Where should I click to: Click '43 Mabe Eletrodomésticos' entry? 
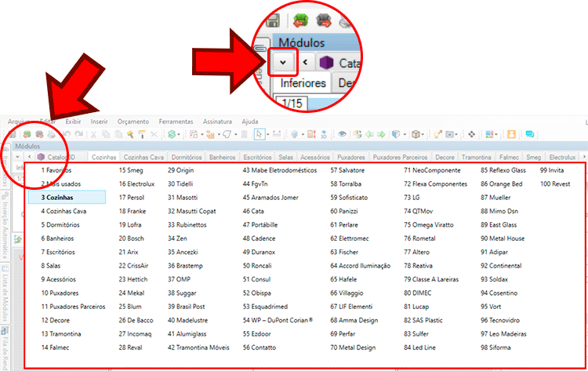click(280, 170)
